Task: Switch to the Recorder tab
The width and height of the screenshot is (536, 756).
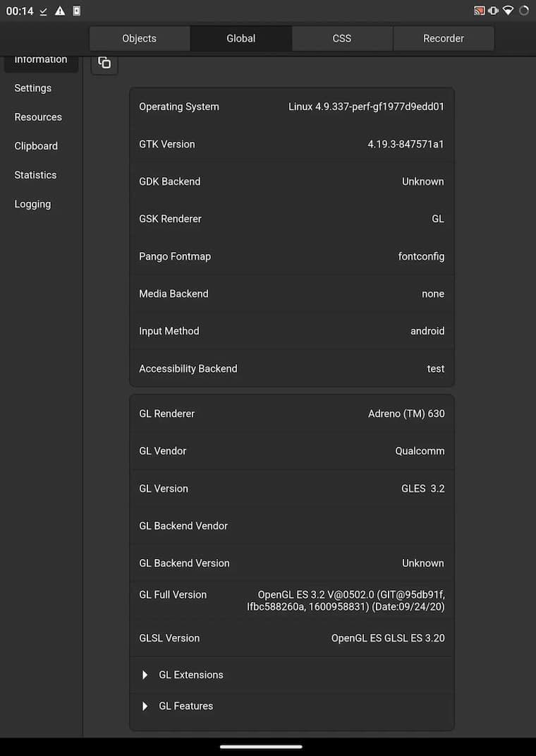Action: coord(444,39)
